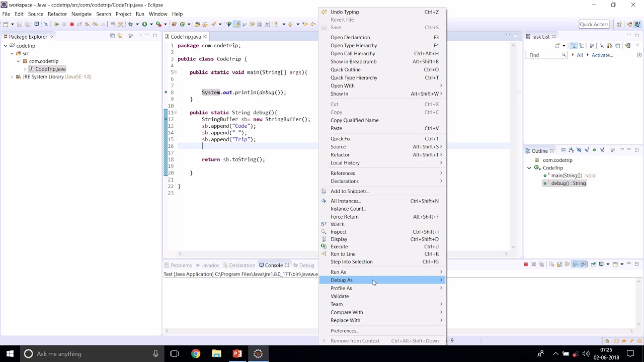Toggle Show Console When Standard Error Changes
This screenshot has width=644, height=362.
[583, 264]
